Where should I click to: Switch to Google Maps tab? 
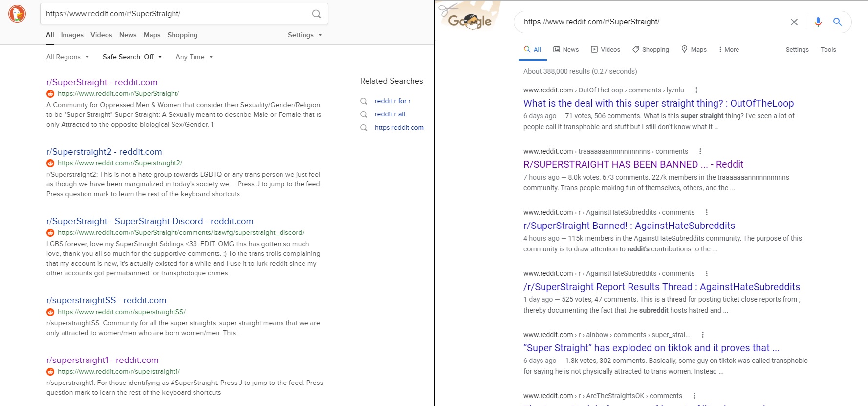694,50
